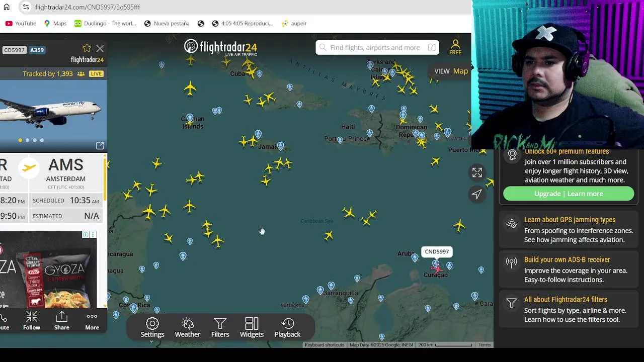The image size is (644, 362).
Task: Open aircraft photo in external link
Action: coord(100,145)
